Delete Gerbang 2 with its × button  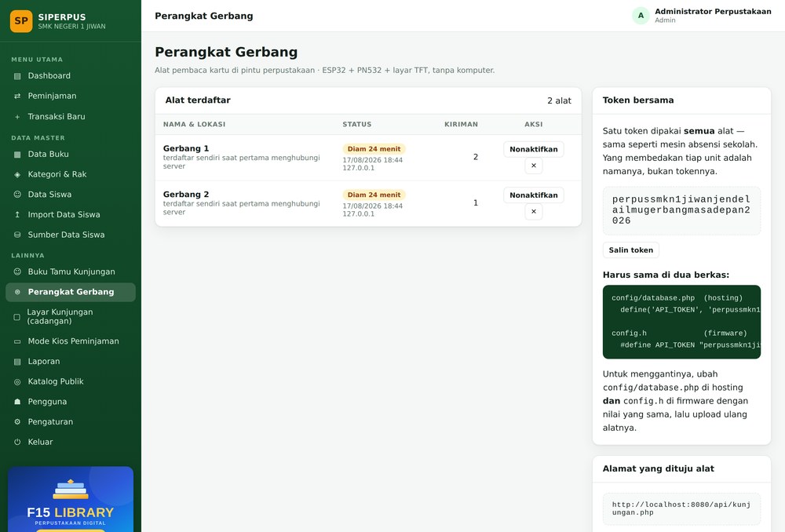tap(534, 212)
